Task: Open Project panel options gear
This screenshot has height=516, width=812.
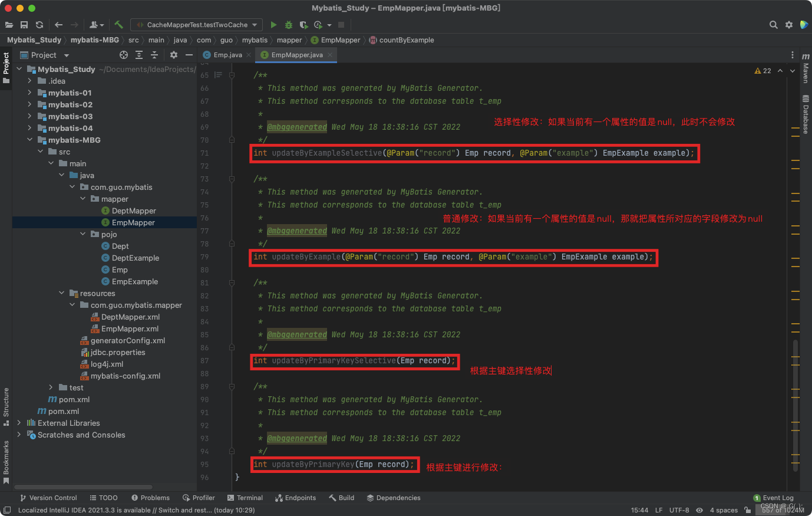Action: (174, 55)
